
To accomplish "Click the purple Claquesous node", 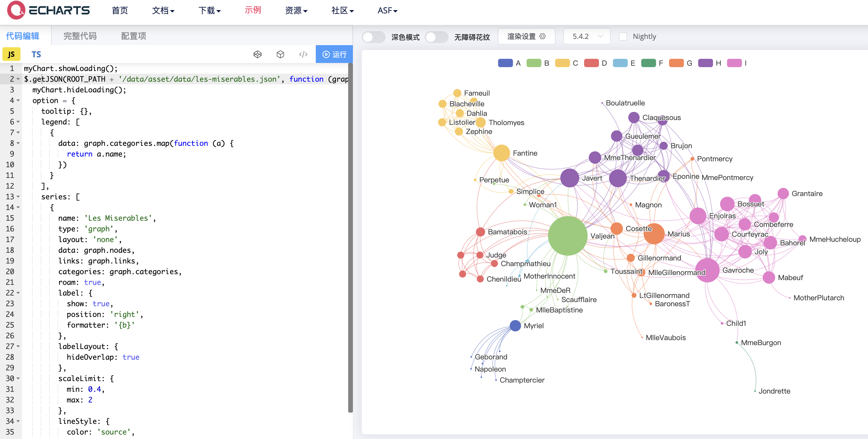I will tap(634, 117).
